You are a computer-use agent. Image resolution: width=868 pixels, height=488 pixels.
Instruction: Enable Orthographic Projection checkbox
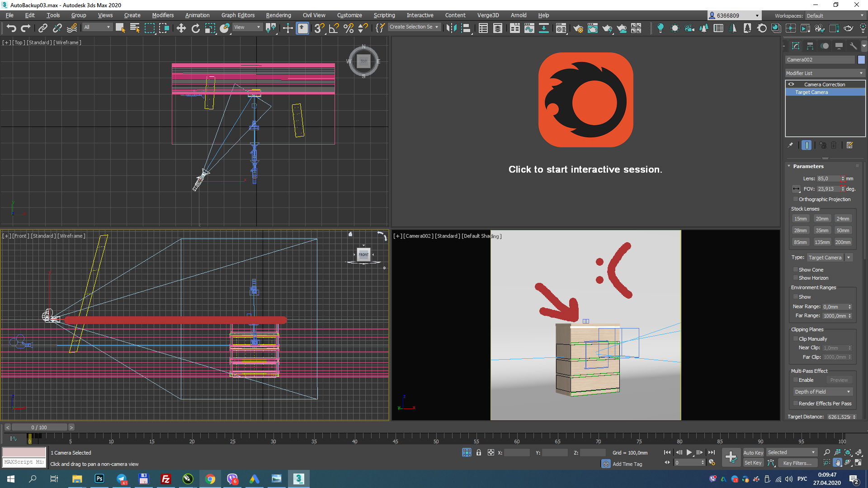click(x=796, y=199)
